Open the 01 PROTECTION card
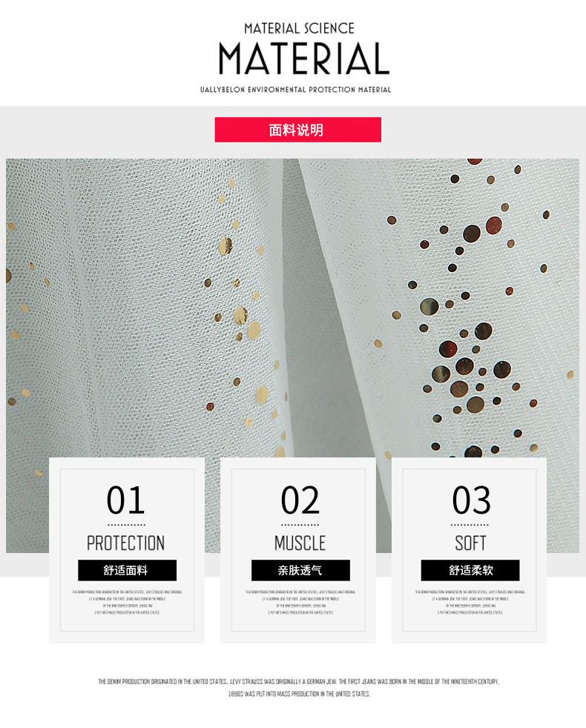586x728 pixels. coord(127,550)
